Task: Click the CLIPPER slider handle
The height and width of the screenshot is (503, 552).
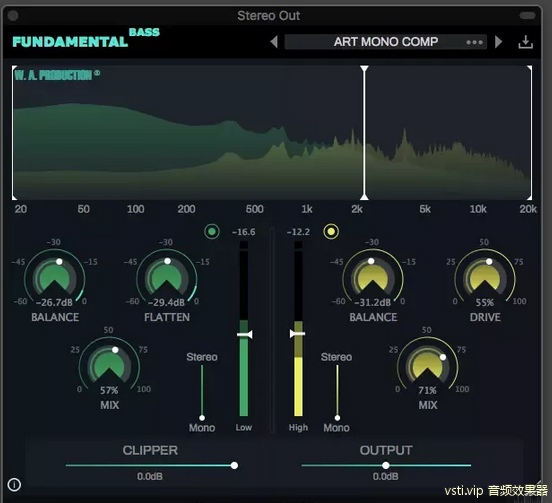Action: coord(234,465)
